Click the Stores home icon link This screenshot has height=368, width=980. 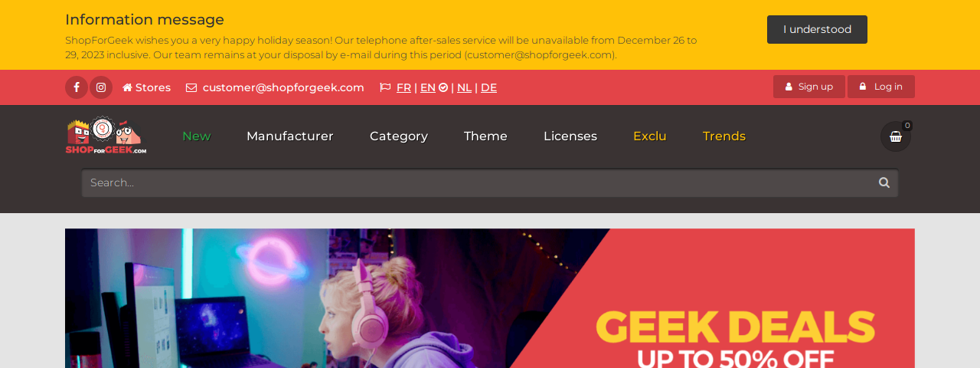tap(147, 87)
